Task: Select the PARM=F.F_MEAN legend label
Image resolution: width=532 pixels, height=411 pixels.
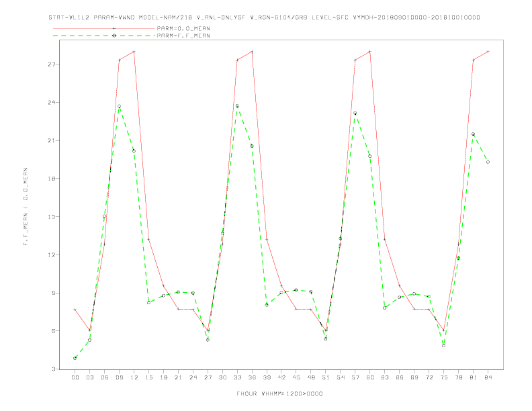Action: (183, 36)
